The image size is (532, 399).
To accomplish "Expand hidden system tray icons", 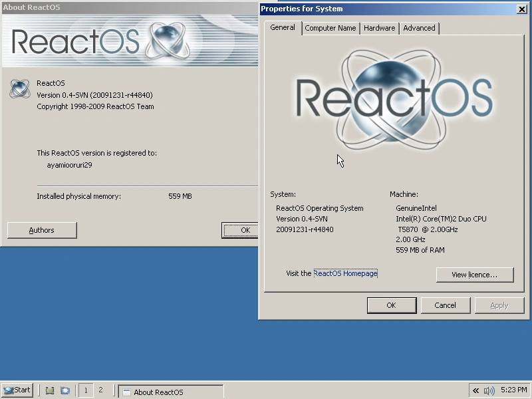I will [x=476, y=391].
